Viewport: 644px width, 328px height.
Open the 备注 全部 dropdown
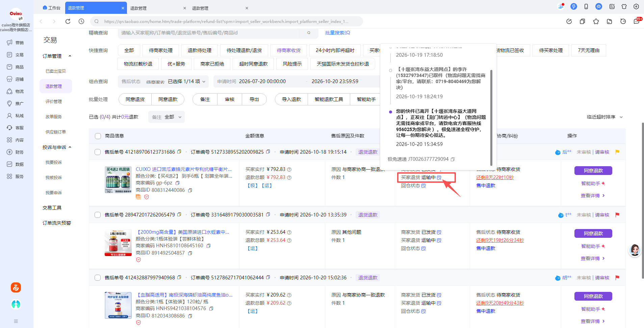tap(166, 117)
